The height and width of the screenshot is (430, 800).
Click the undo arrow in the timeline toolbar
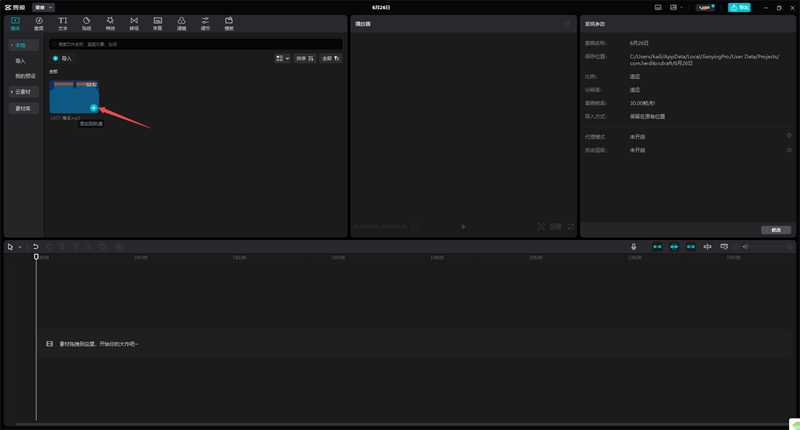point(36,246)
